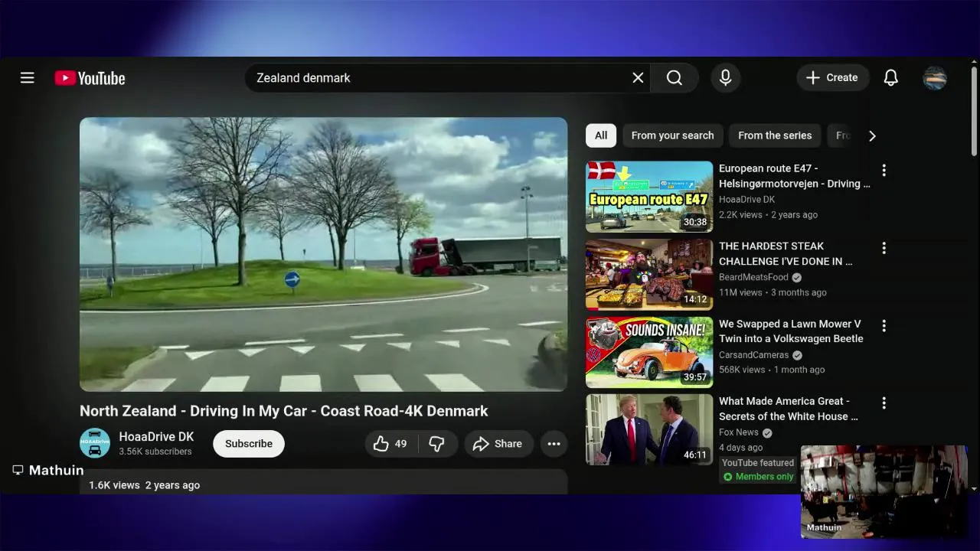Open Hardest Steak Challenge thumbnail
This screenshot has width=980, height=551.
pyautogui.click(x=649, y=274)
